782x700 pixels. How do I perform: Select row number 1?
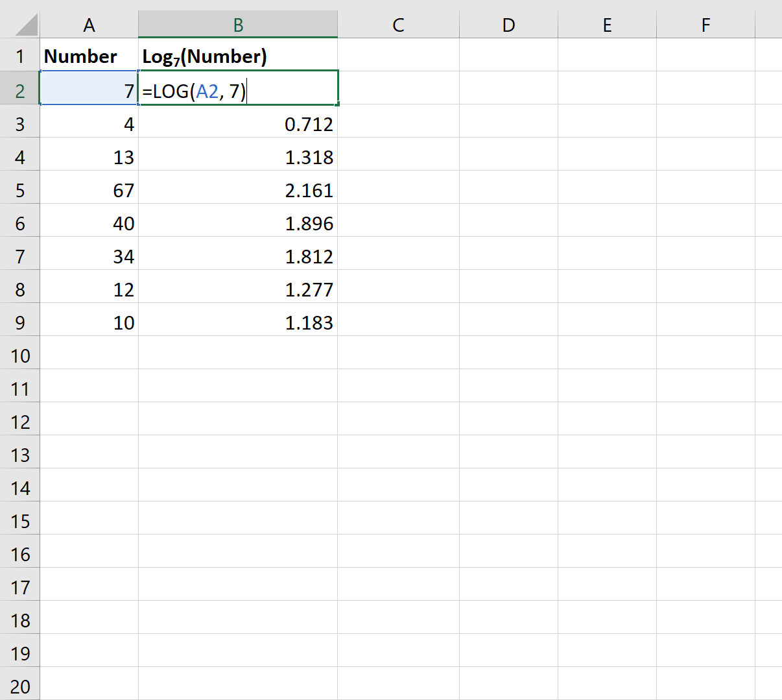20,56
